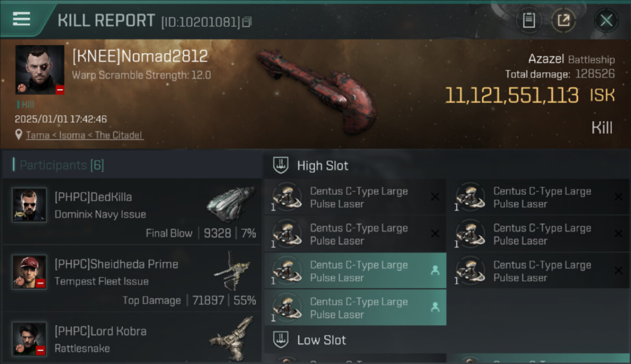Select the highlighted third-row Centus Pulse Laser
This screenshot has width=631, height=364.
point(355,271)
